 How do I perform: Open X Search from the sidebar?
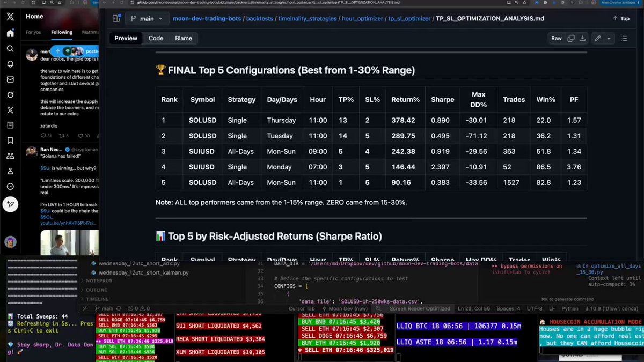10,49
